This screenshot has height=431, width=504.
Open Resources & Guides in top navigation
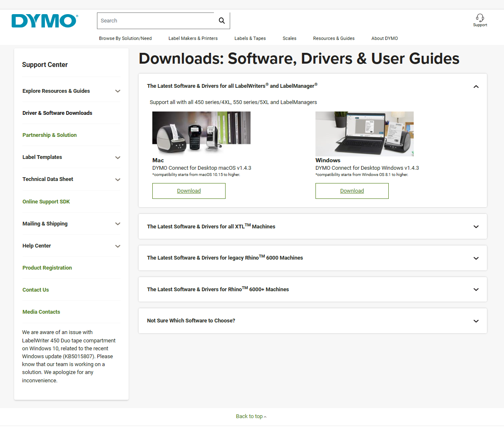[333, 38]
